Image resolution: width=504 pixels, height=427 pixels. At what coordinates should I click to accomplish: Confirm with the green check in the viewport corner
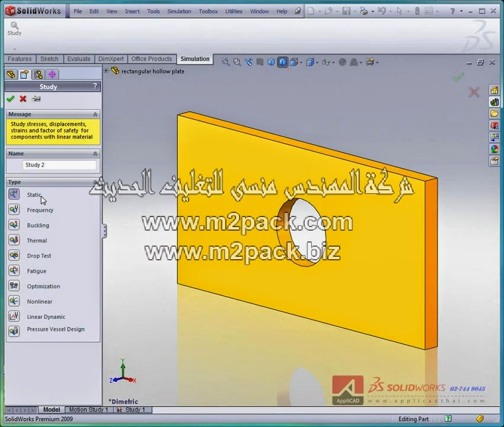pos(458,77)
